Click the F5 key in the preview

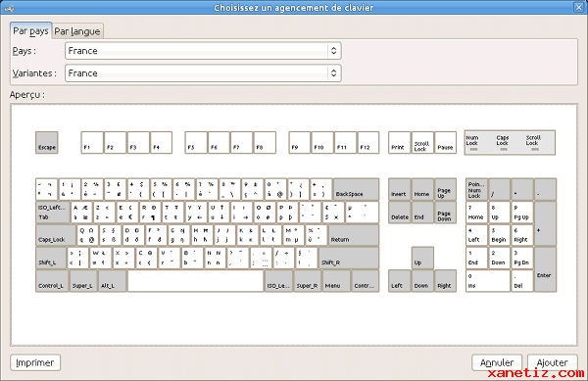coord(196,142)
